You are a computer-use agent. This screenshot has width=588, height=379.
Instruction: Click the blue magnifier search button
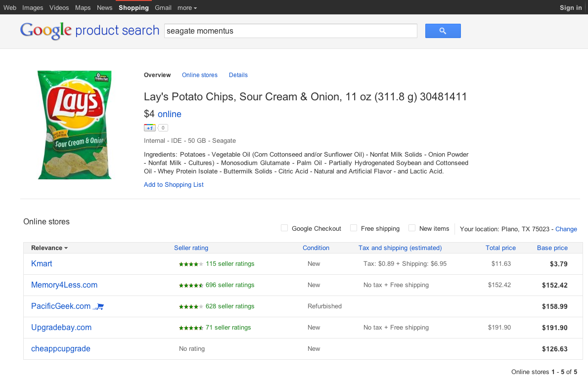[443, 31]
